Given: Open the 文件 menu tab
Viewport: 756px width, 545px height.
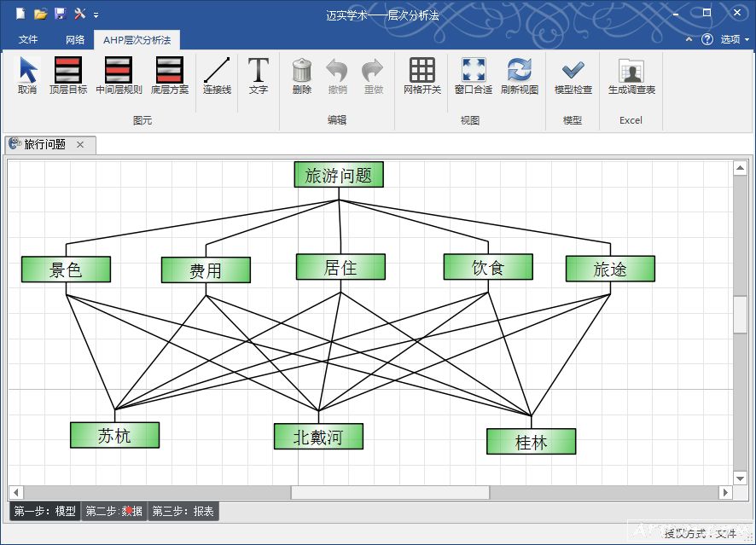Looking at the screenshot, I should (x=28, y=39).
